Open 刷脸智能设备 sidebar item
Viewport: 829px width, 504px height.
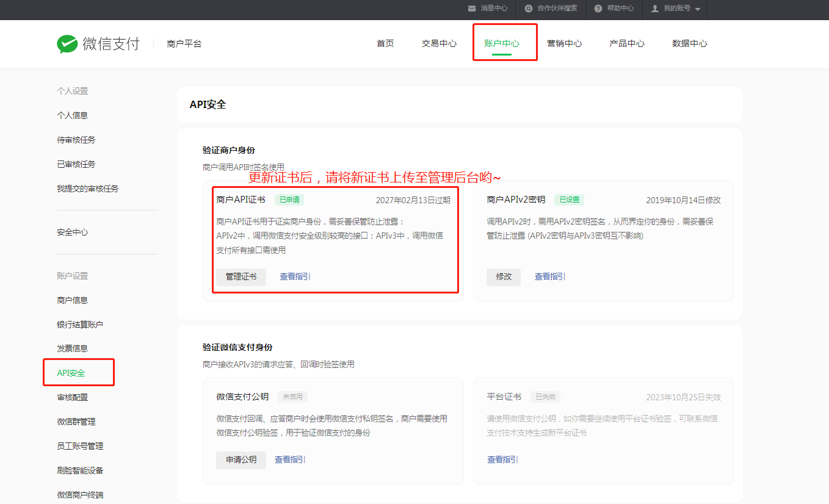[x=80, y=470]
